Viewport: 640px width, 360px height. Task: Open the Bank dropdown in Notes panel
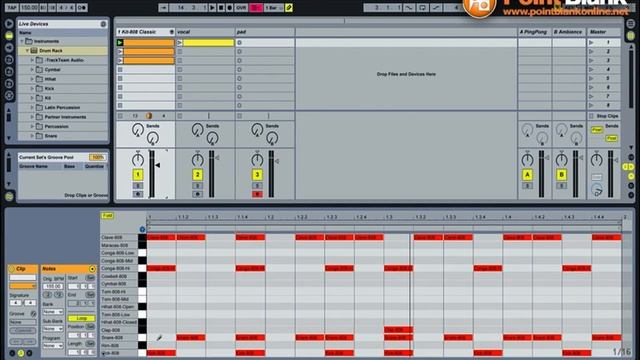coord(53,312)
